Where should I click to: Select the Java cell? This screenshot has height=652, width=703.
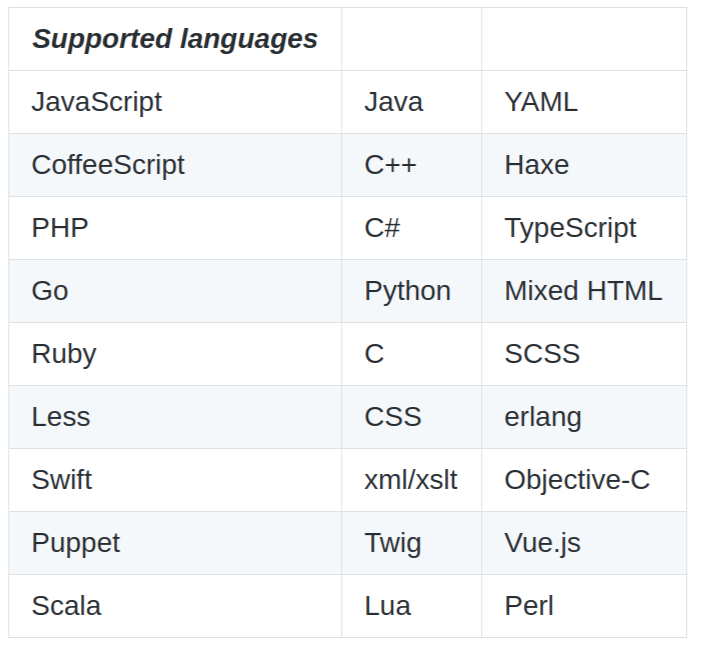click(394, 102)
